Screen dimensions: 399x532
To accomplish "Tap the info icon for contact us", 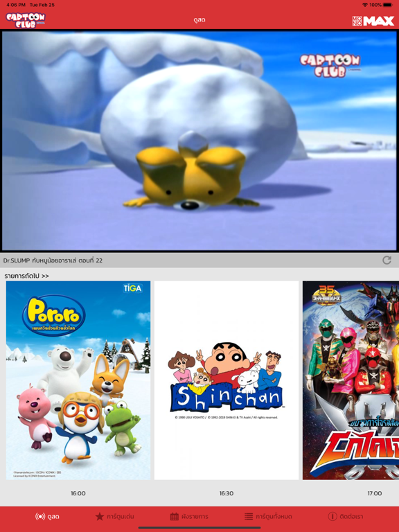I will (x=332, y=516).
